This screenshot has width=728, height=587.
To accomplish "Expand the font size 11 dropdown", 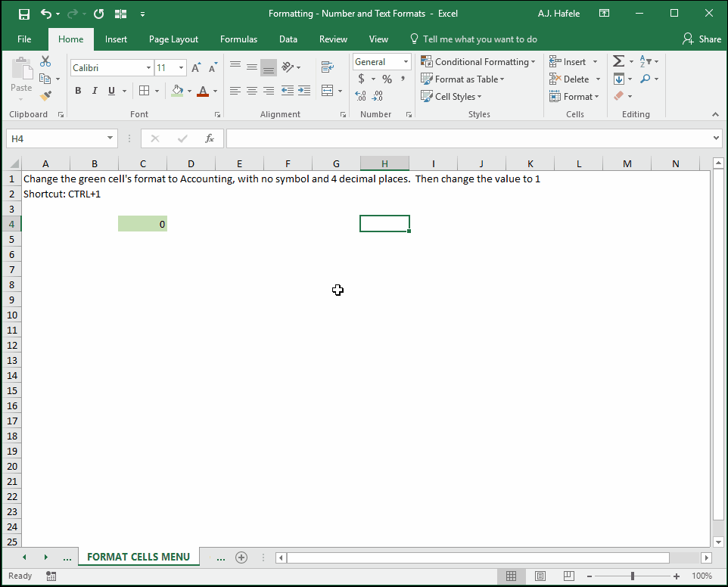I will coord(182,68).
